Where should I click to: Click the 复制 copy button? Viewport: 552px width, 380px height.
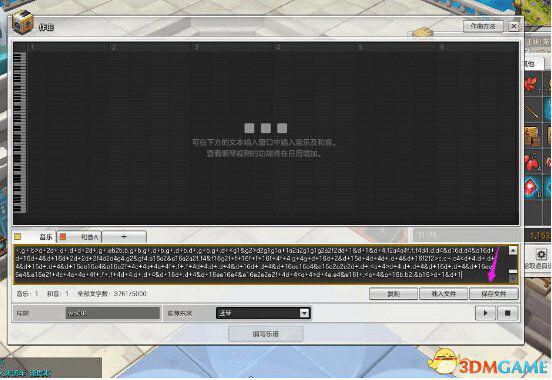point(394,294)
